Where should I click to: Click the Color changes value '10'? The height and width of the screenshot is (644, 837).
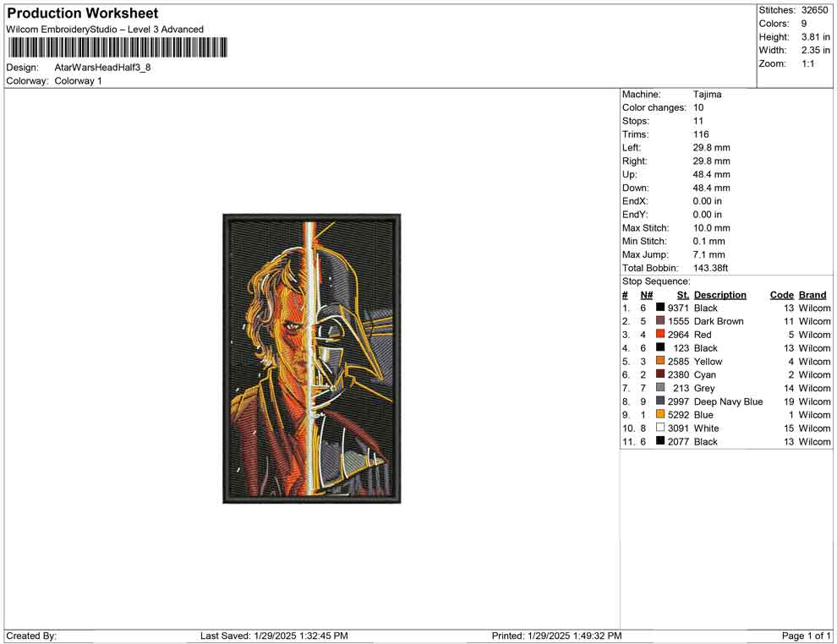pyautogui.click(x=698, y=108)
